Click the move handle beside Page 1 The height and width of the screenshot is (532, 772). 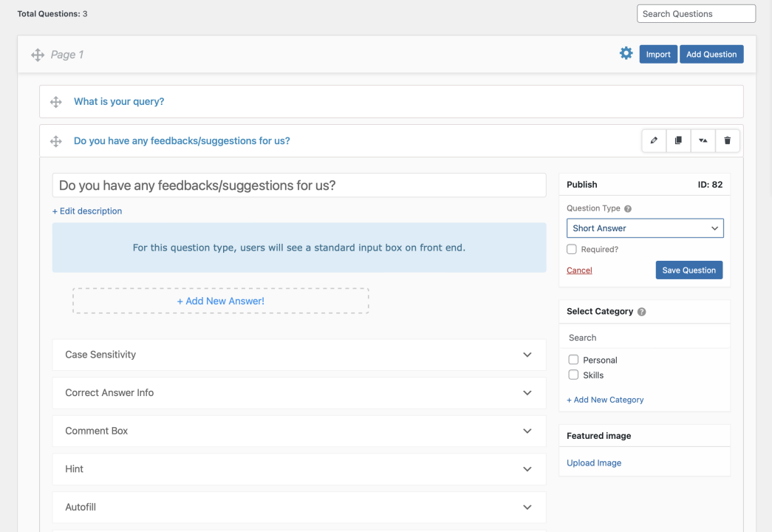pos(37,55)
